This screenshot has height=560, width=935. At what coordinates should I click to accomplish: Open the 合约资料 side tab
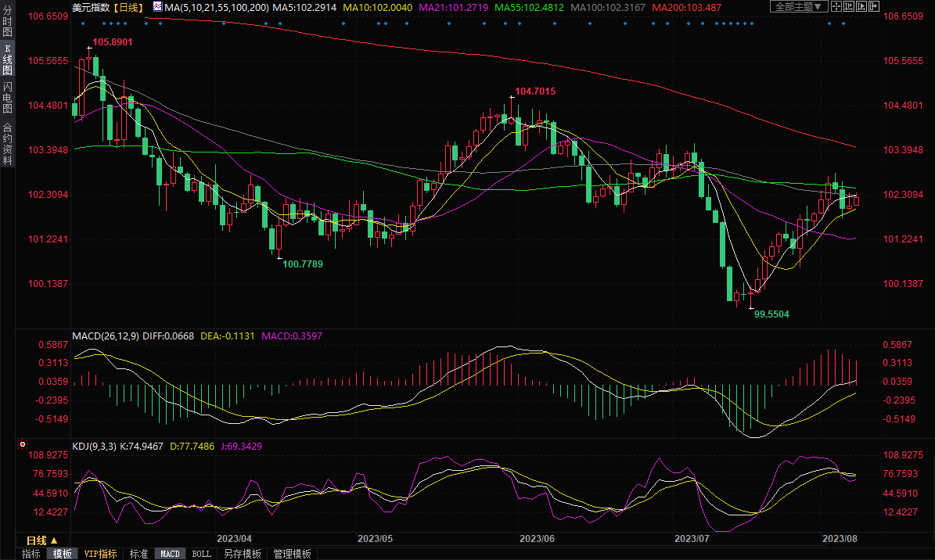[x=7, y=143]
